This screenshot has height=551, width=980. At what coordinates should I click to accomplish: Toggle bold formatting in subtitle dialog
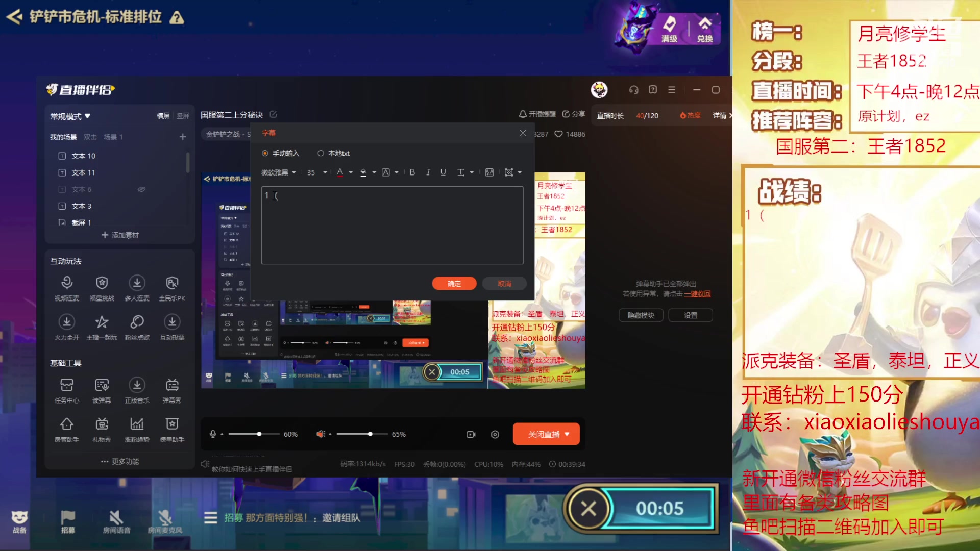pyautogui.click(x=412, y=172)
